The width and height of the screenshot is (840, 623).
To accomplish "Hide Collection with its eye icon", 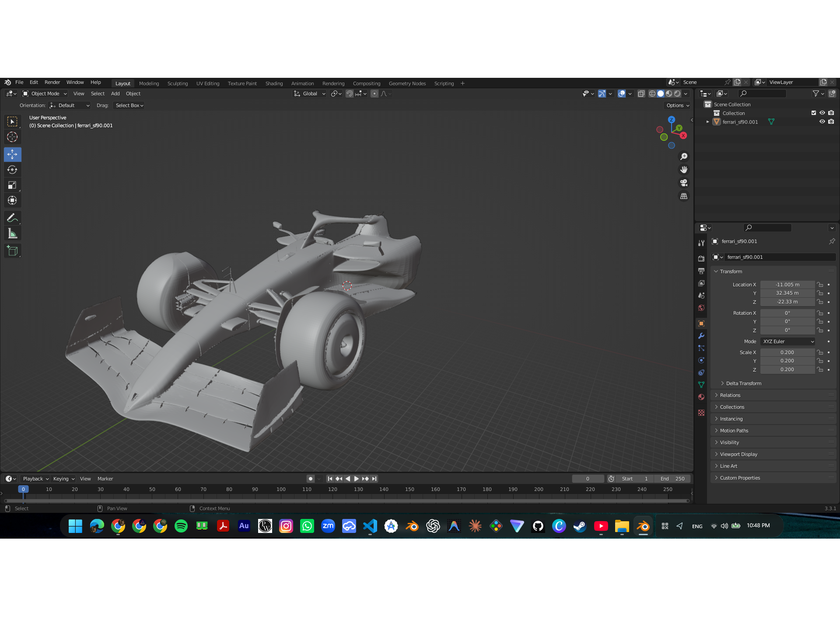I will coord(822,113).
